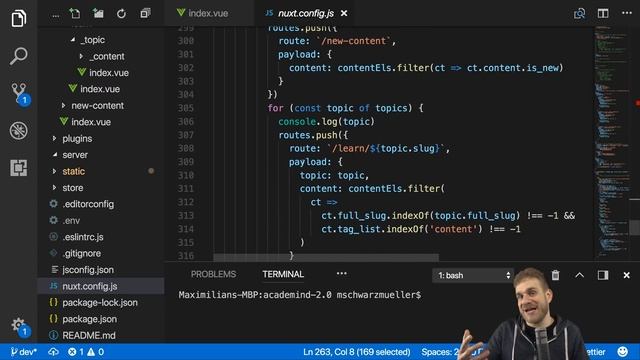The image size is (640, 360).
Task: Close the terminal panel
Action: point(627,275)
